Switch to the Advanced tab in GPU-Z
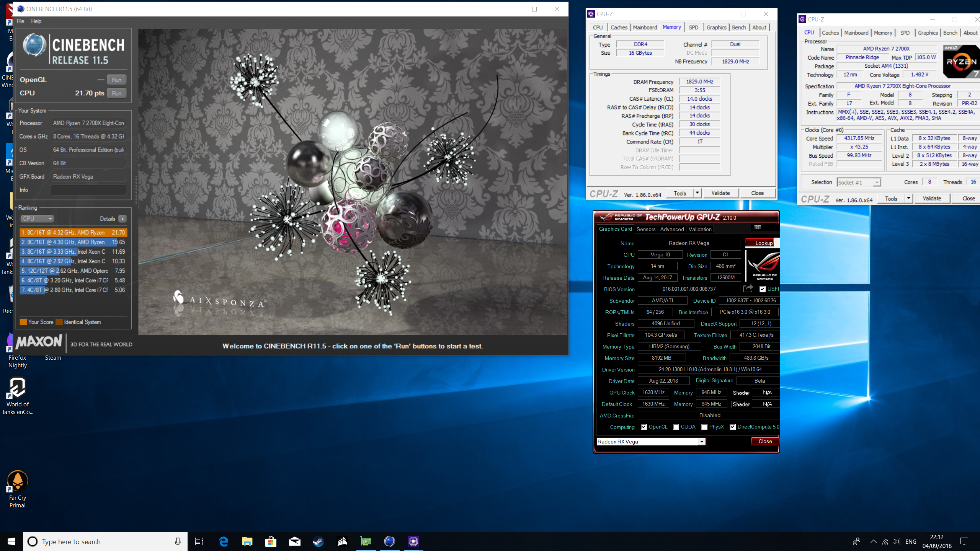 click(x=672, y=229)
